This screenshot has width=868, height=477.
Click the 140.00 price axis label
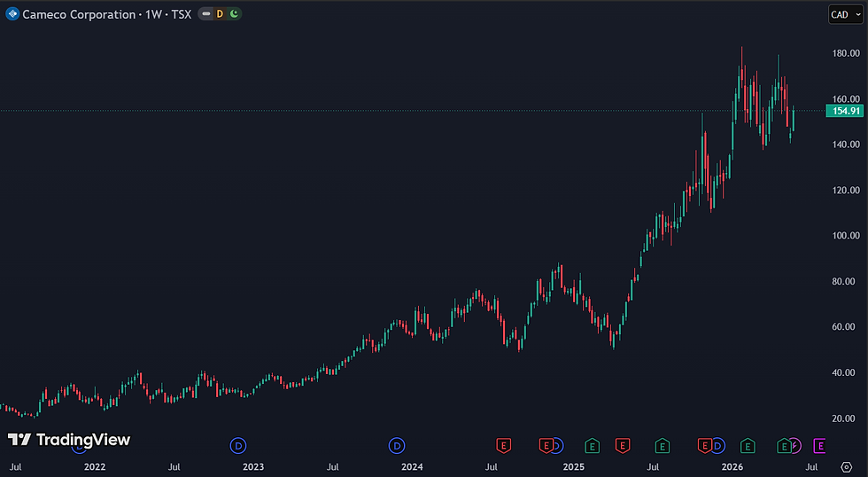coord(846,144)
